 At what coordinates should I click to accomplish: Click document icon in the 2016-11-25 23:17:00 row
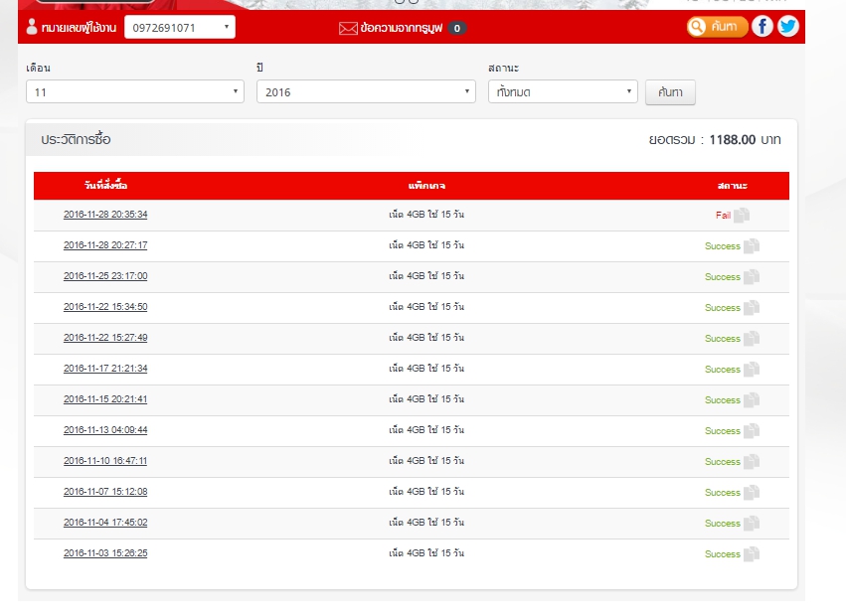(x=751, y=277)
